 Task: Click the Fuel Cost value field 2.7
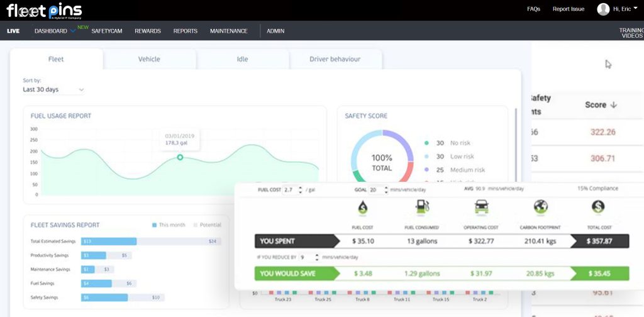289,190
